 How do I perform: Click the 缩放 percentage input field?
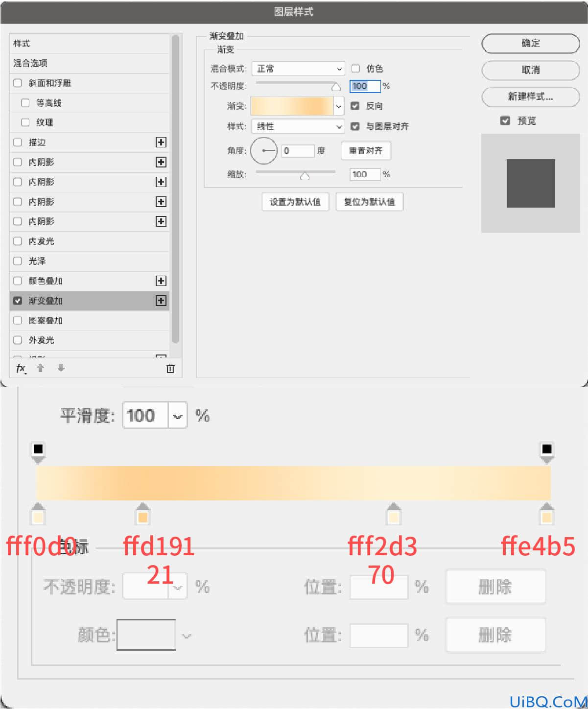tap(365, 174)
